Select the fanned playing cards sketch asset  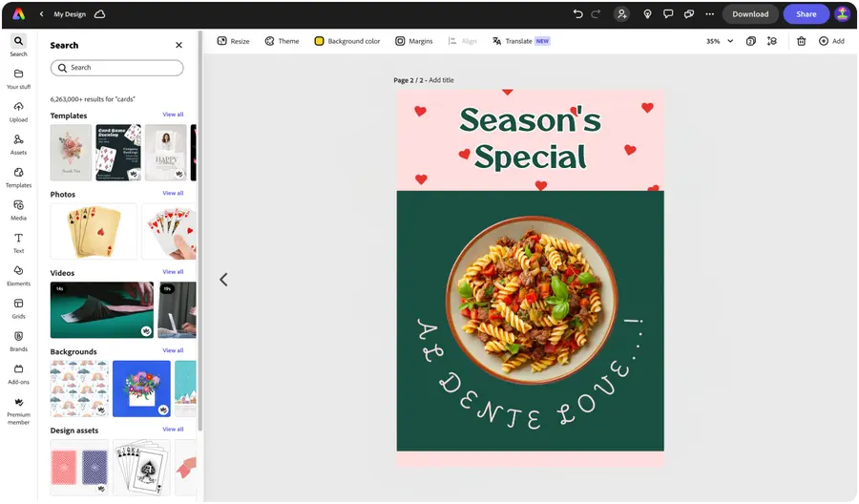142,468
